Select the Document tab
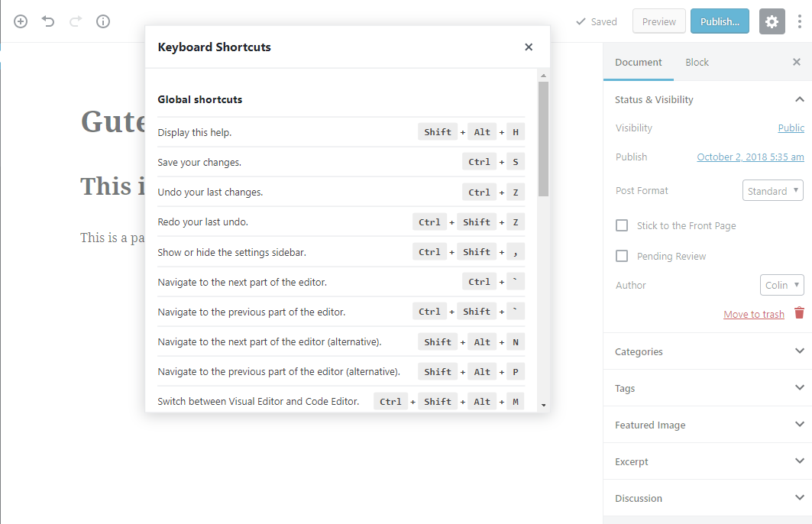This screenshot has height=524, width=812. (639, 63)
